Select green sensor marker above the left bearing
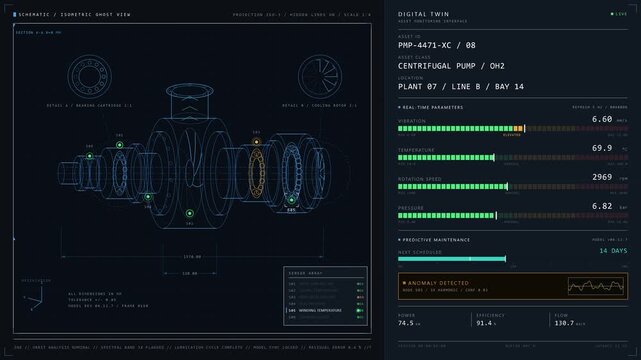Viewport: 641px width, 360px height. [119, 145]
